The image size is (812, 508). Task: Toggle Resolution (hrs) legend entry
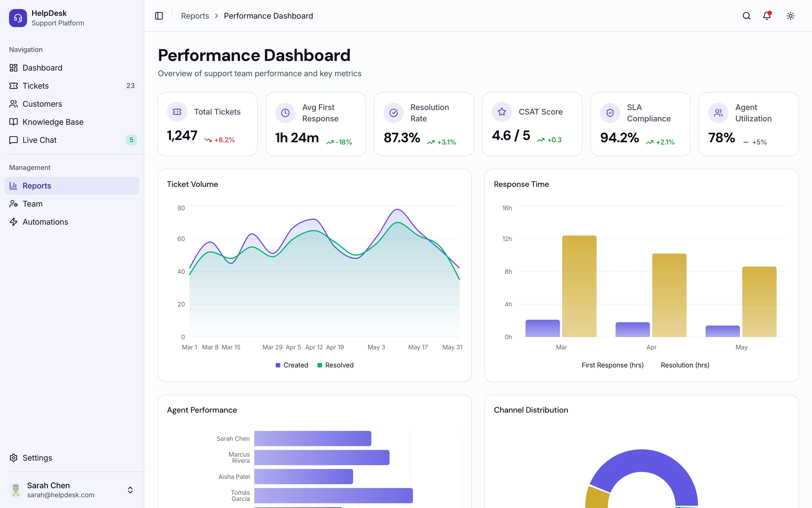coord(685,365)
